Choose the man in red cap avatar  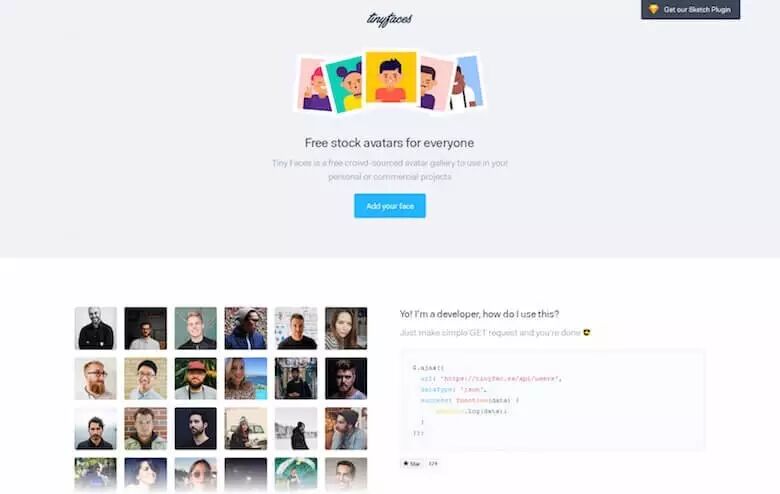[x=195, y=379]
